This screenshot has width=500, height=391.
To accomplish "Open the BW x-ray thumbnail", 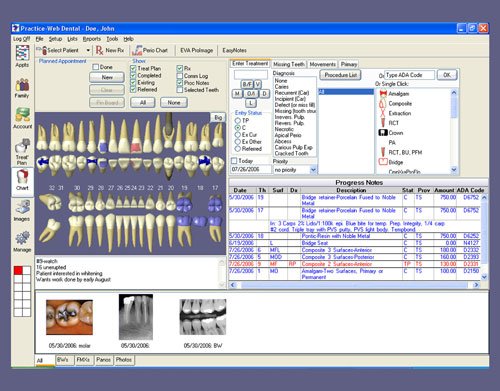I will point(203,317).
